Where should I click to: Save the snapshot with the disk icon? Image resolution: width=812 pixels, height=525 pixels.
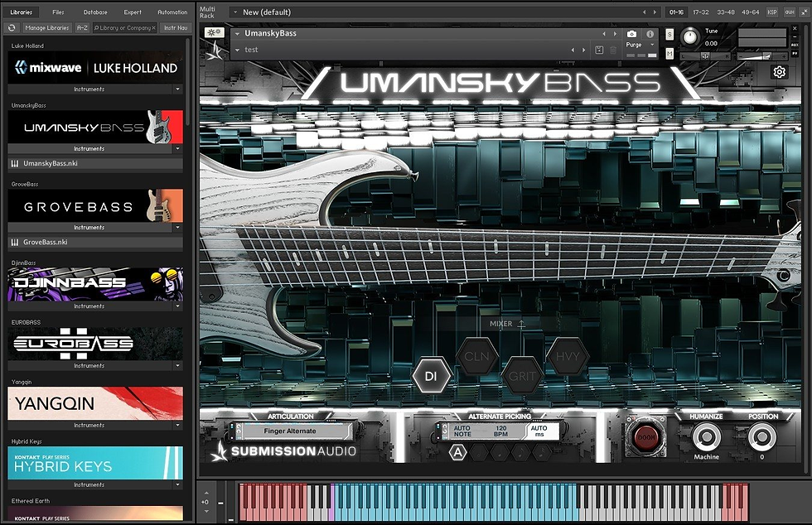point(599,50)
